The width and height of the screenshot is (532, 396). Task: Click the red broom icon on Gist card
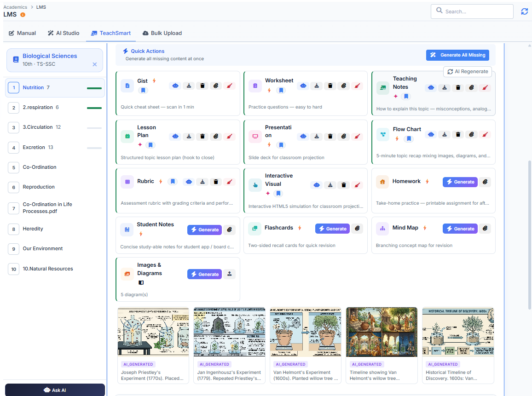click(229, 86)
